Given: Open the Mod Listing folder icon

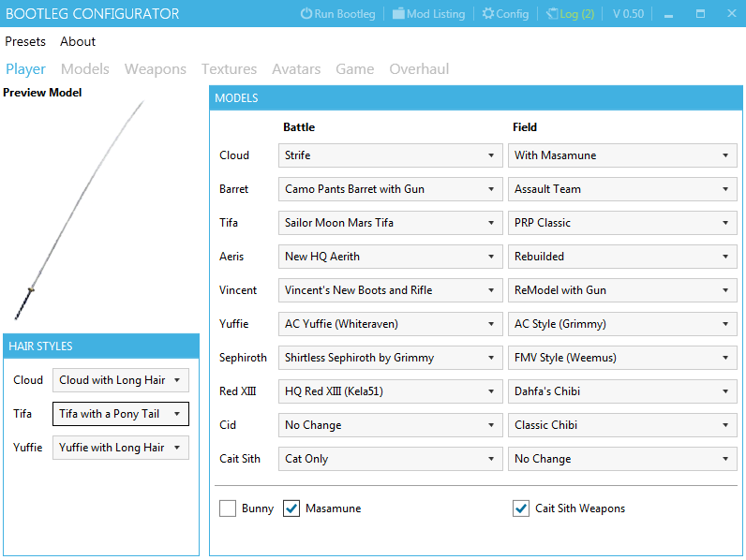Looking at the screenshot, I should pyautogui.click(x=398, y=14).
